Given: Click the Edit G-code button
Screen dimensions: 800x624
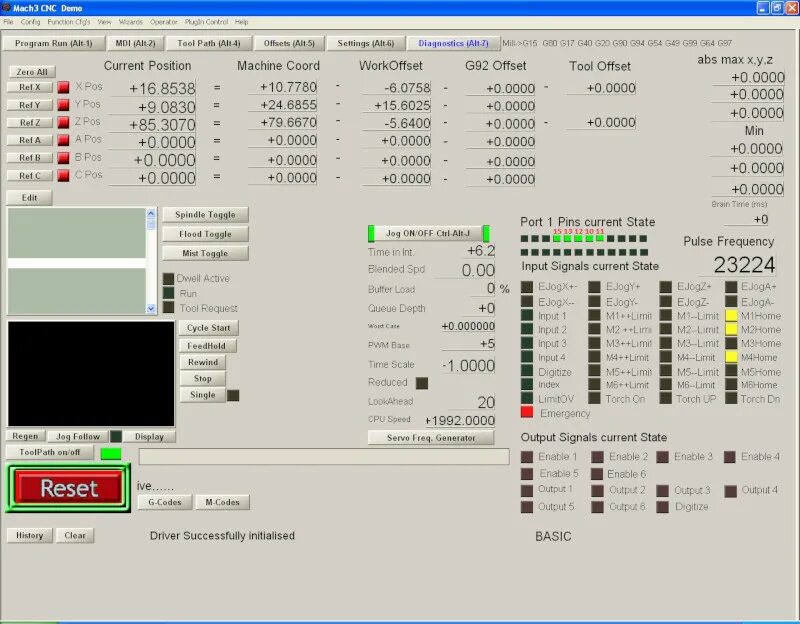Looking at the screenshot, I should coord(29,198).
